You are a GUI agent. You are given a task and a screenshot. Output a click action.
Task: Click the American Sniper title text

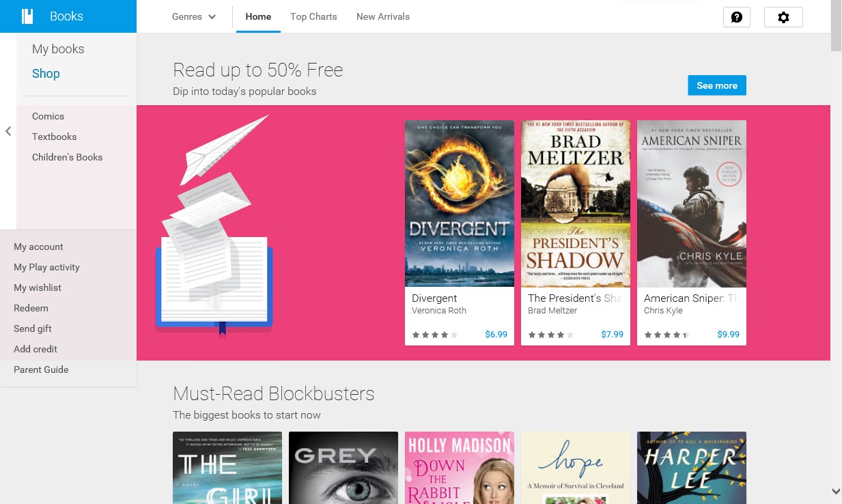691,298
